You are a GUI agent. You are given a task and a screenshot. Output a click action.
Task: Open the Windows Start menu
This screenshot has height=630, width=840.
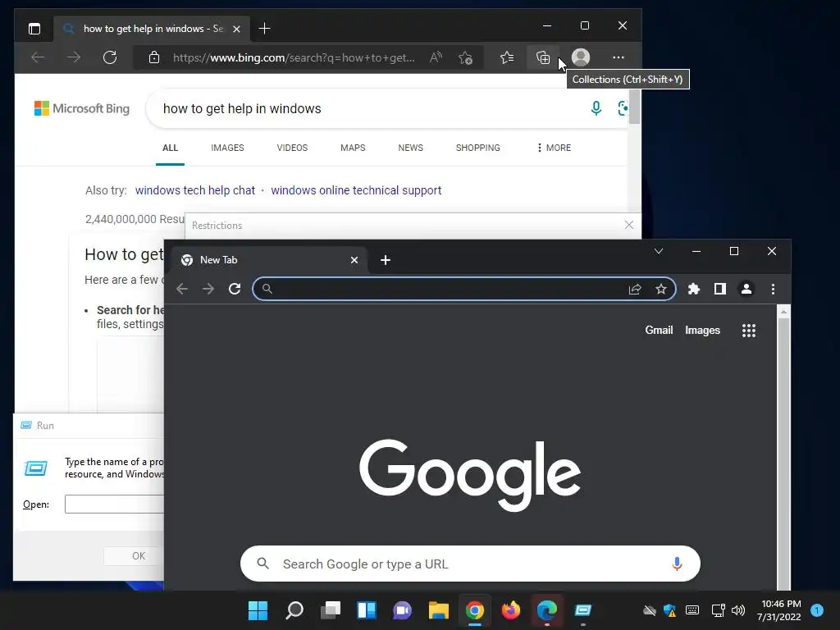(x=258, y=610)
